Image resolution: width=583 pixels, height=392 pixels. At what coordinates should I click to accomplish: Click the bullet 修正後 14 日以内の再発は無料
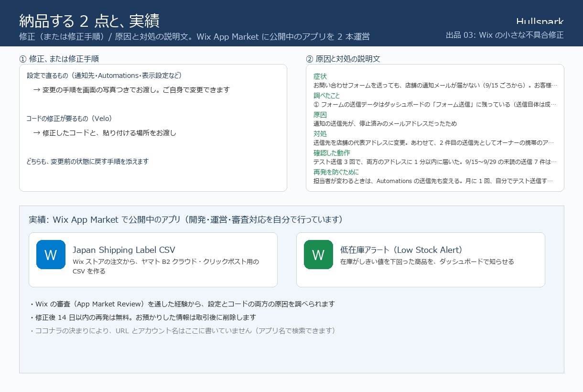click(x=142, y=317)
